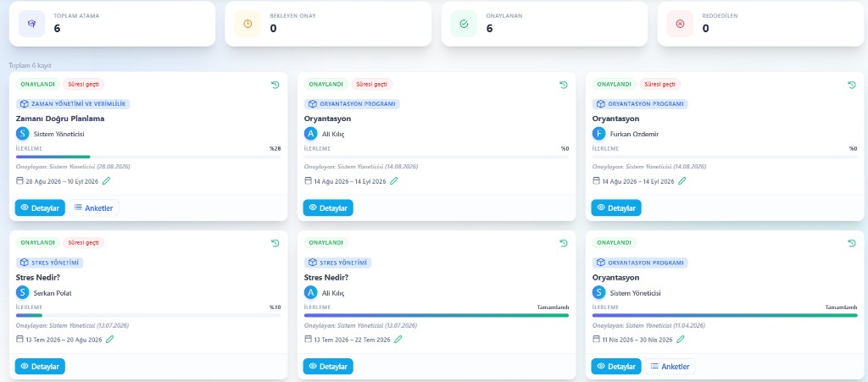The width and height of the screenshot is (868, 382).
Task: Open history icon on Serkan Polat card
Action: click(x=275, y=243)
